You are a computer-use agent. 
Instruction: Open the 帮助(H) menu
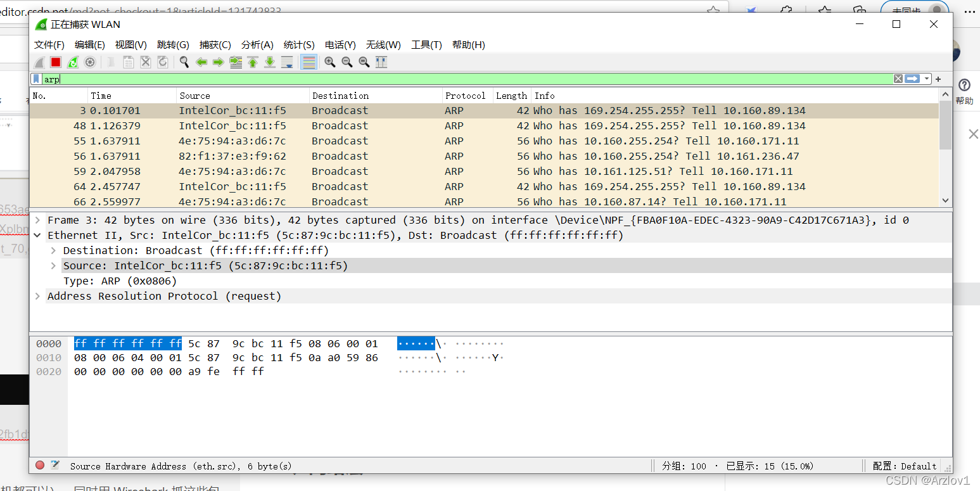pyautogui.click(x=469, y=45)
